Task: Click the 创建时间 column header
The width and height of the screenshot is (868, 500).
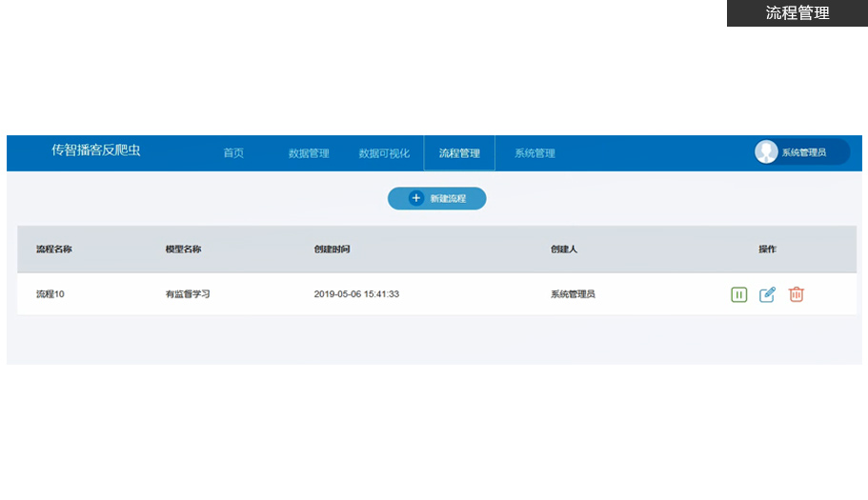Action: point(332,250)
